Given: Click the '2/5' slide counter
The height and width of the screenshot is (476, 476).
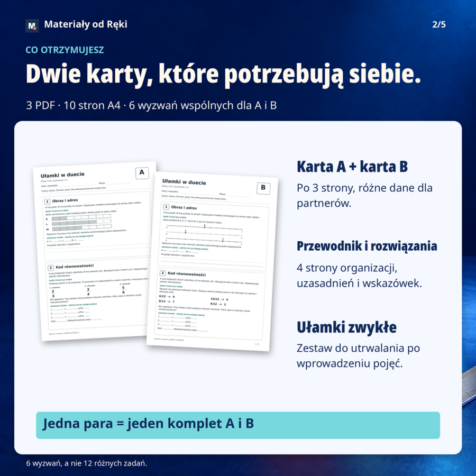Looking at the screenshot, I should click(x=439, y=24).
